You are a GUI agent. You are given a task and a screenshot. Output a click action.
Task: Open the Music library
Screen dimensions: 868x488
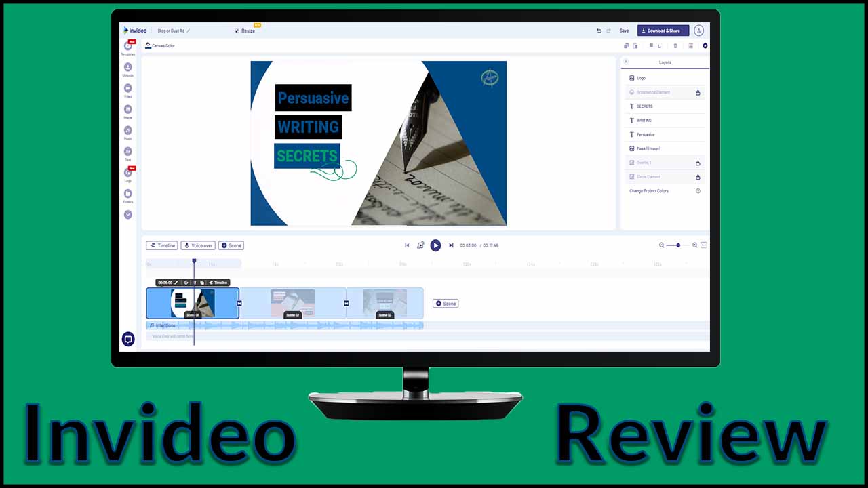[127, 130]
